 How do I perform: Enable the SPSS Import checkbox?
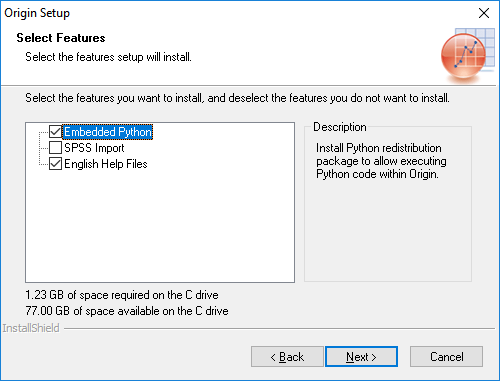click(55, 147)
